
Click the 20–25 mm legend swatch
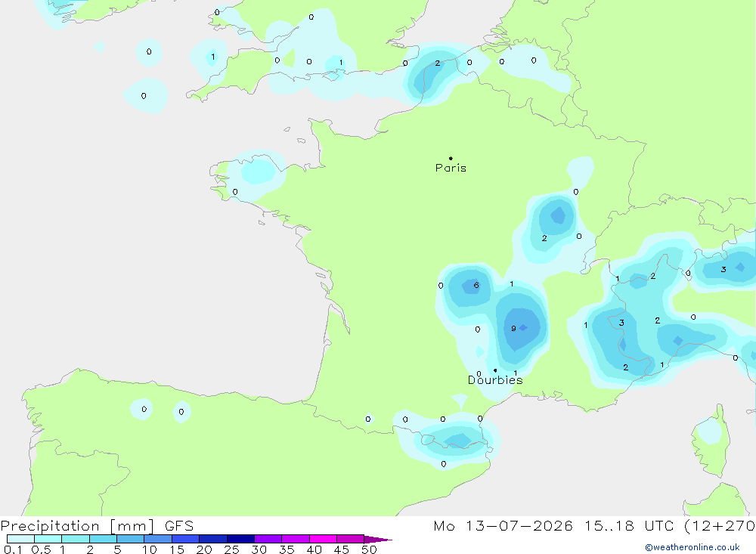pos(213,539)
